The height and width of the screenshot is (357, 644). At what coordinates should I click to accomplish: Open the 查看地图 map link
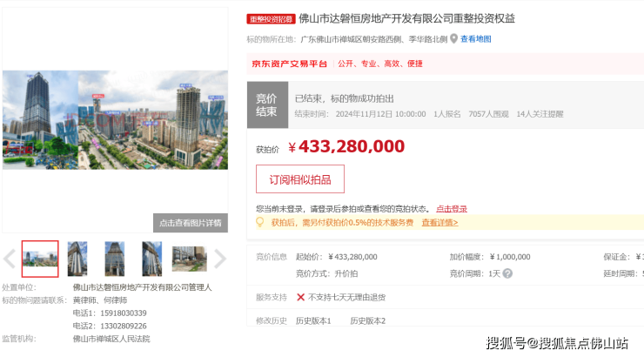[476, 39]
